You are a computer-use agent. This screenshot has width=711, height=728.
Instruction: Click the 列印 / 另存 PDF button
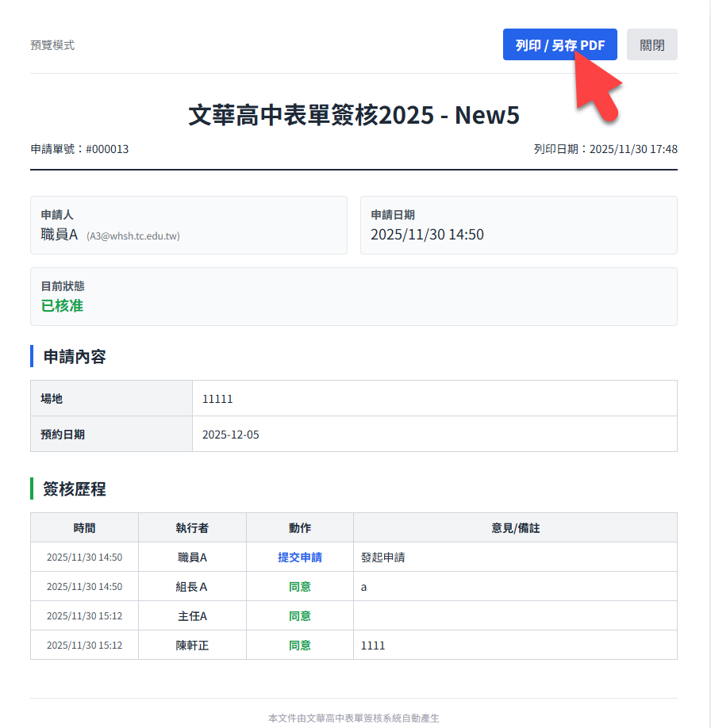[x=559, y=45]
